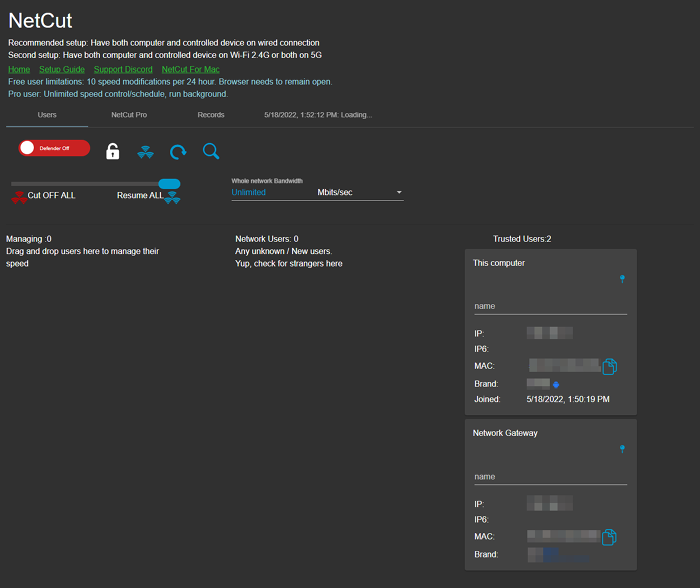Click the pin icon on This computer
Viewport: 700px width, 588px height.
(x=622, y=279)
